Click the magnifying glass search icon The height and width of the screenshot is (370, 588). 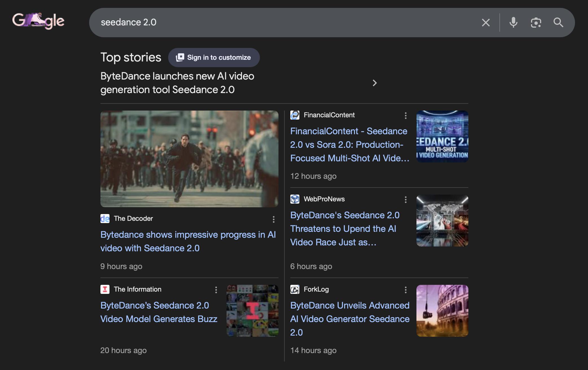click(558, 23)
